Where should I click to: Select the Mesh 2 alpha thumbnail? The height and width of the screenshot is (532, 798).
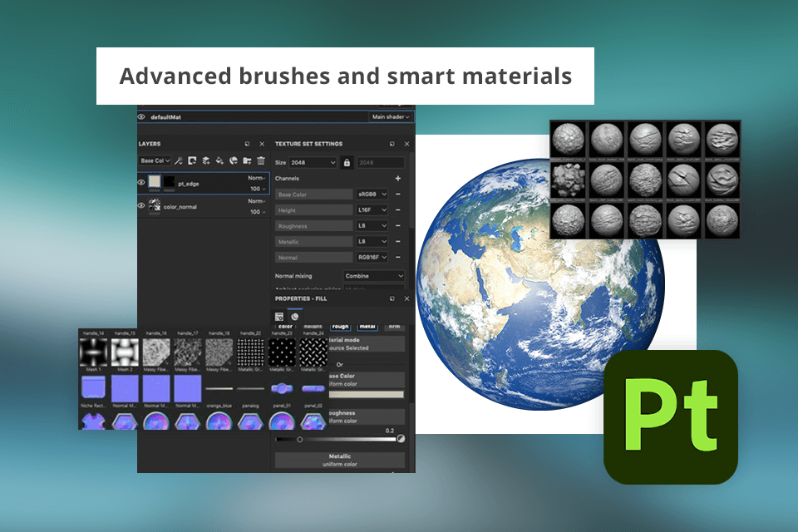click(125, 352)
